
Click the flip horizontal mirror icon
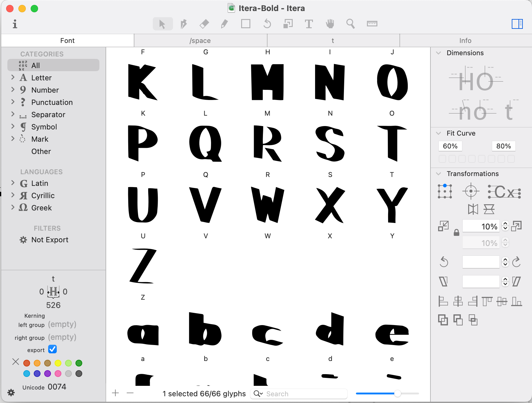pos(473,209)
